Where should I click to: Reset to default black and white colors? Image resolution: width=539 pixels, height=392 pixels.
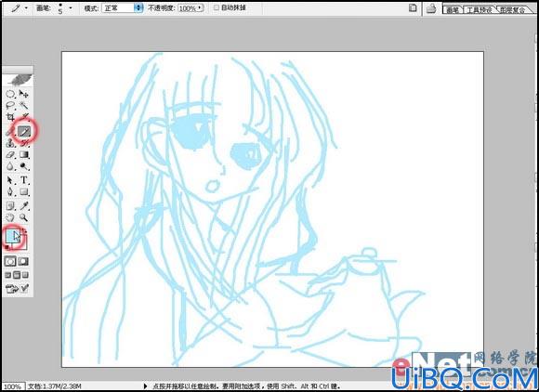7,247
